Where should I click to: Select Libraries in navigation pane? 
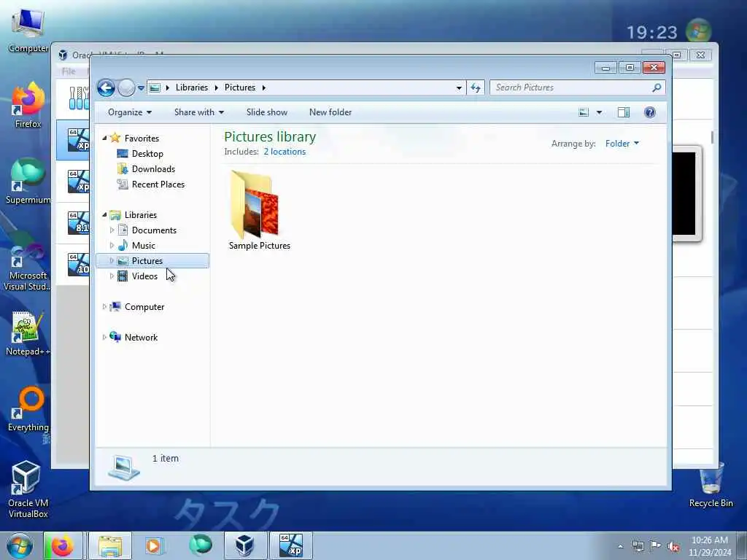pyautogui.click(x=141, y=215)
